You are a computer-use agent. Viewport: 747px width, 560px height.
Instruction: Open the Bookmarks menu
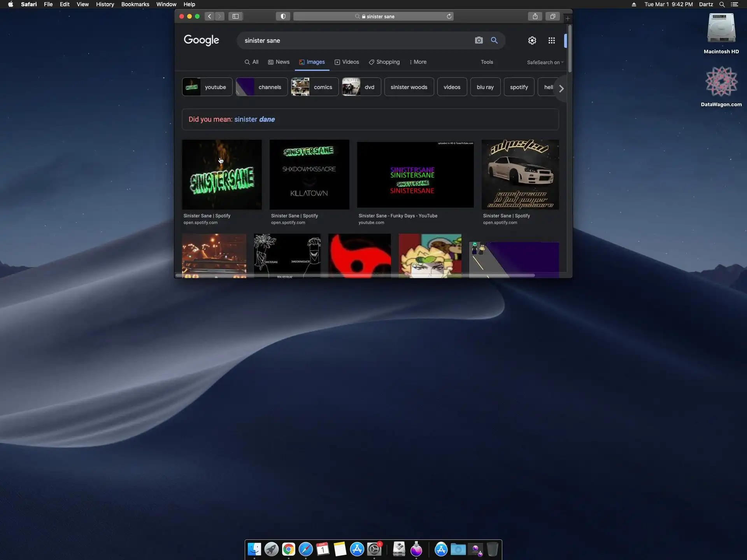tap(135, 4)
